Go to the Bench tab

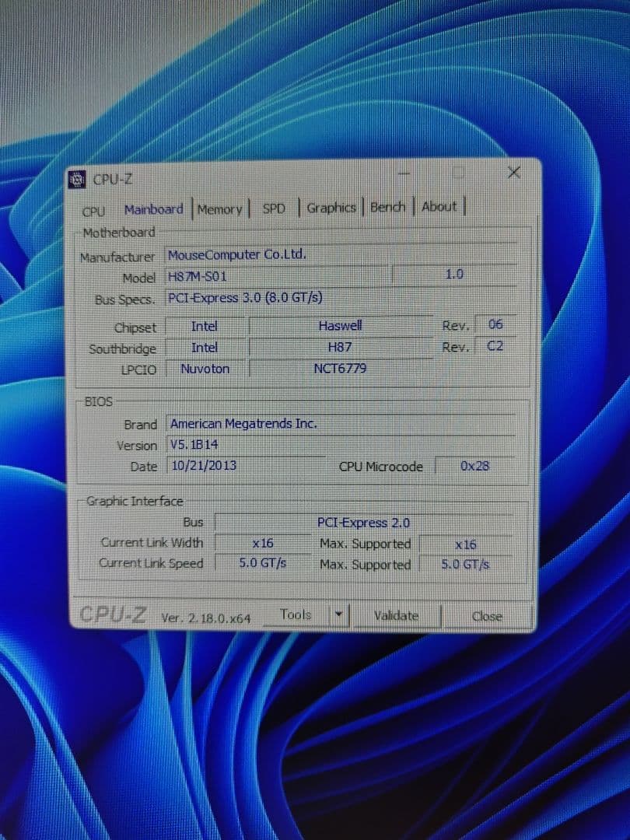[387, 207]
